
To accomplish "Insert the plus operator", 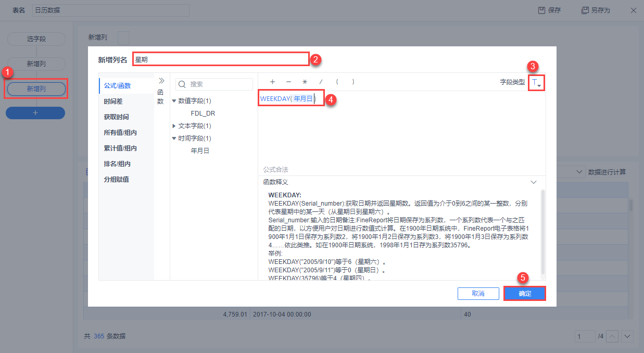I will point(272,82).
